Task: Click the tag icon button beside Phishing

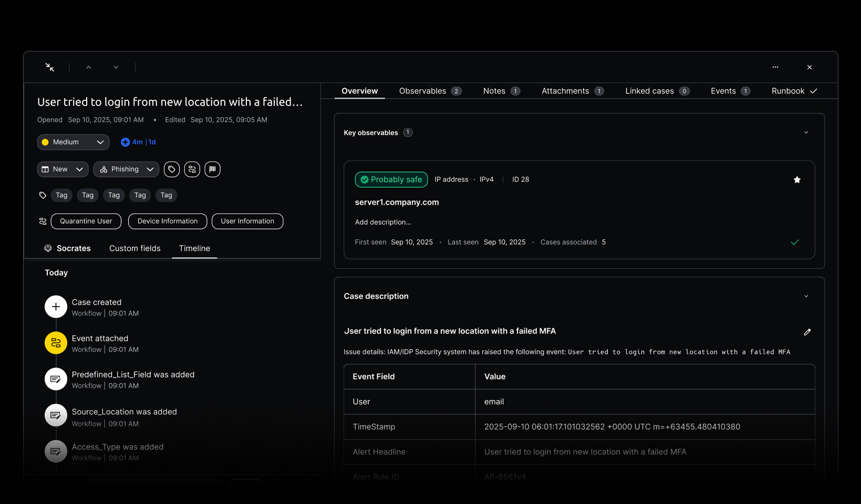Action: coord(172,169)
